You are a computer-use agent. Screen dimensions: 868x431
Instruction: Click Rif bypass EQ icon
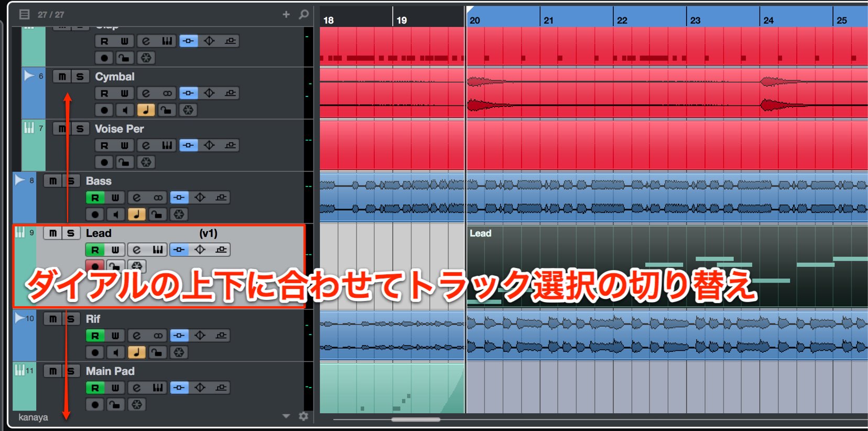[200, 336]
